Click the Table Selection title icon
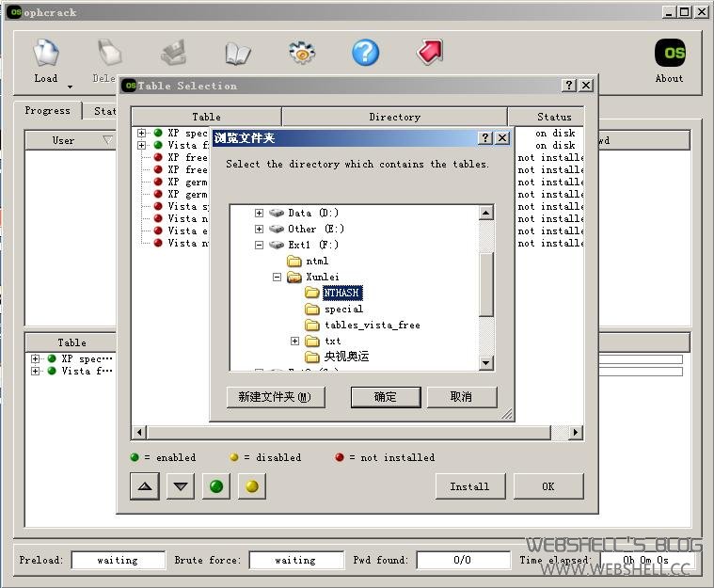 [x=130, y=86]
